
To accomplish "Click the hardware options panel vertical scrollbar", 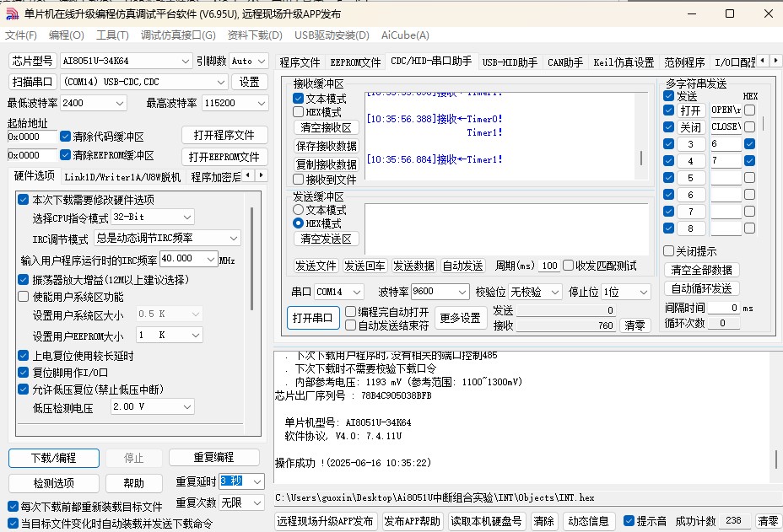I will point(252,259).
